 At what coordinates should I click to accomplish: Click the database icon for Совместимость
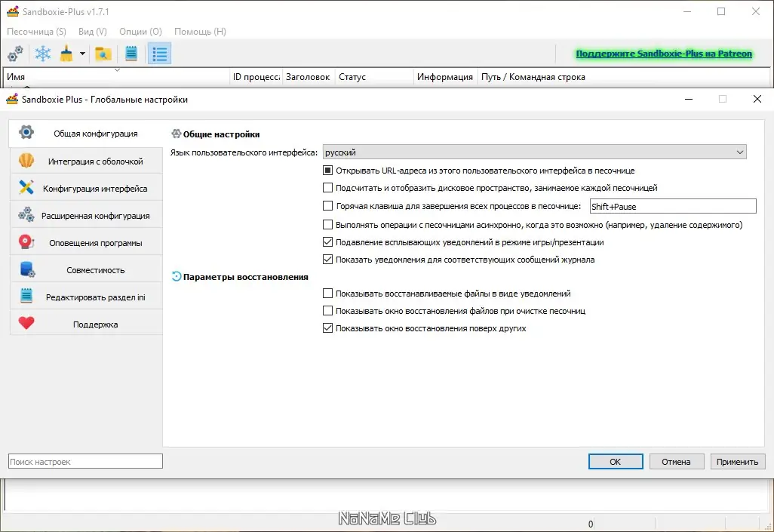click(x=27, y=269)
